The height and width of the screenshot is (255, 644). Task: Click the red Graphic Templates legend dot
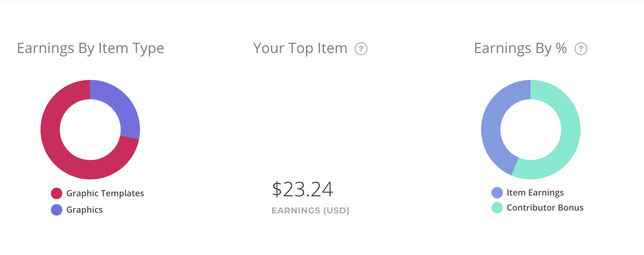(x=57, y=193)
